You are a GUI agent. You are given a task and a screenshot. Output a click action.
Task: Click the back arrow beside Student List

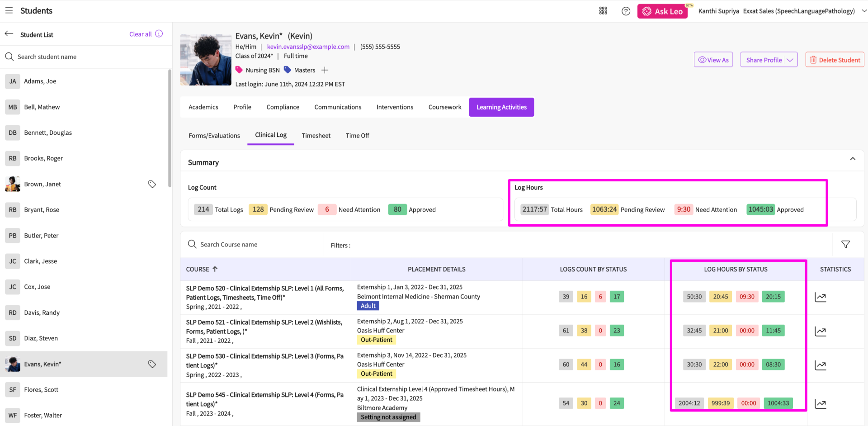click(x=9, y=34)
